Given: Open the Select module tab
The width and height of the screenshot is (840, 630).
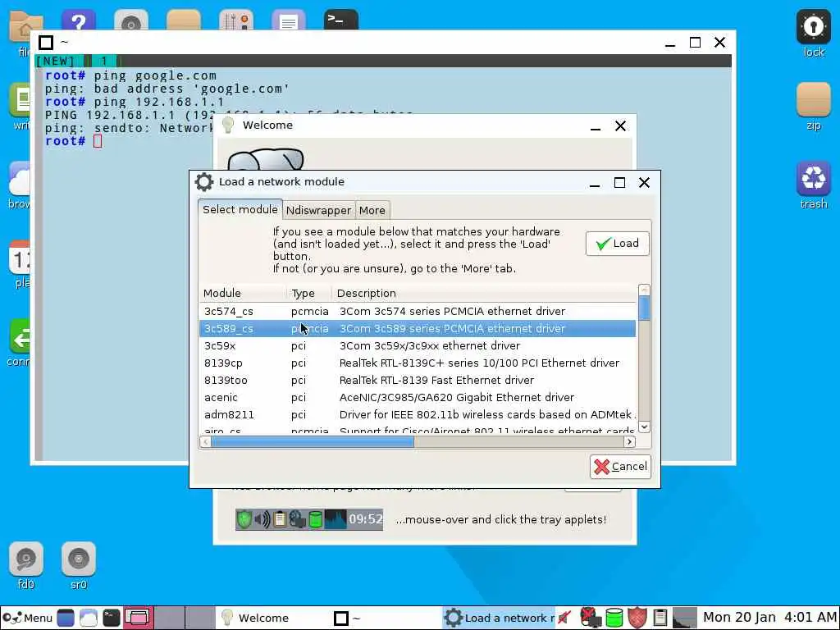Looking at the screenshot, I should (x=240, y=209).
